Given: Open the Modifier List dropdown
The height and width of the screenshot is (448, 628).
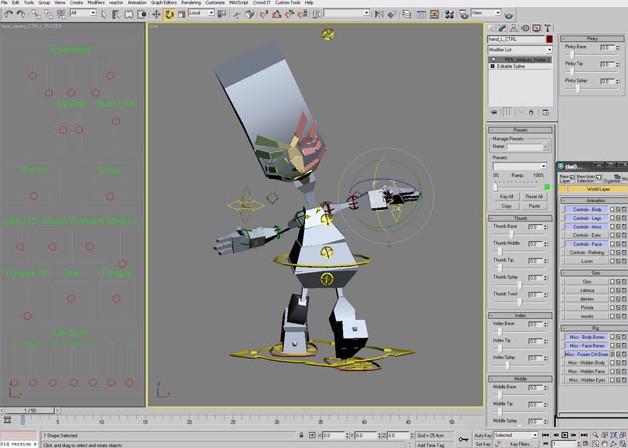Looking at the screenshot, I should (x=519, y=50).
